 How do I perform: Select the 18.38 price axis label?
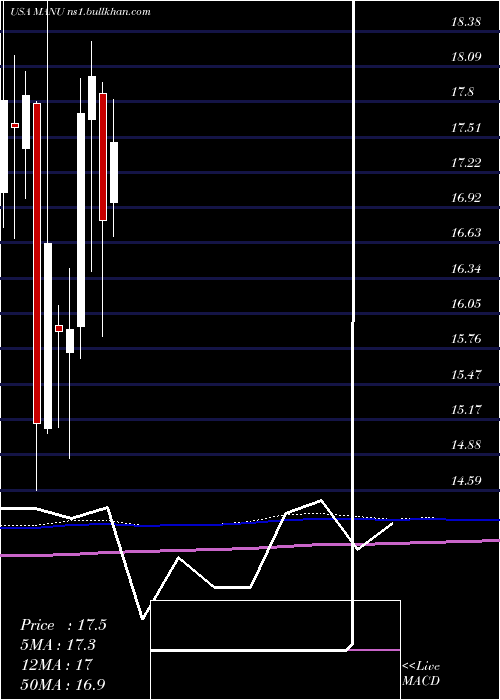point(466,22)
